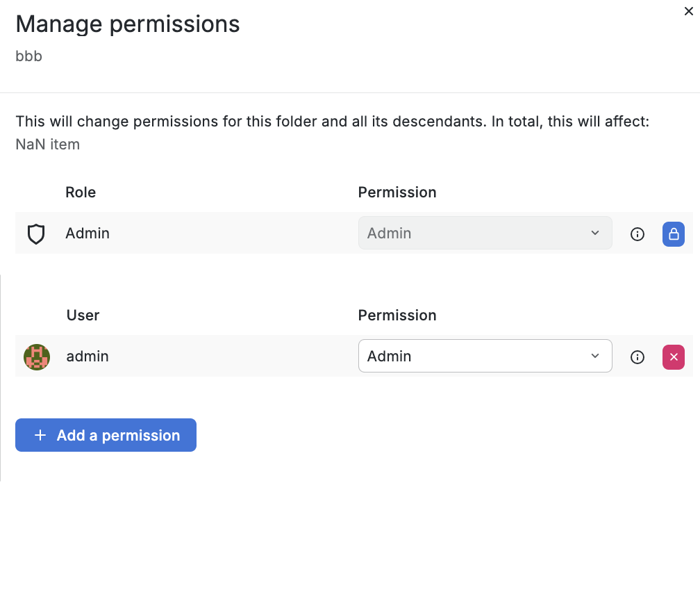Click the plus icon in Add a permission
700x606 pixels.
pyautogui.click(x=40, y=435)
